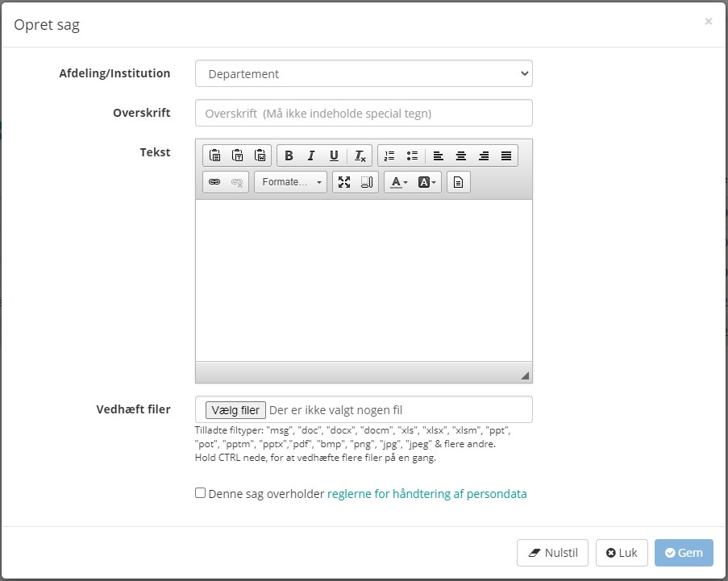Paste from Word using the toolbar icon
728x581 pixels.
click(260, 156)
